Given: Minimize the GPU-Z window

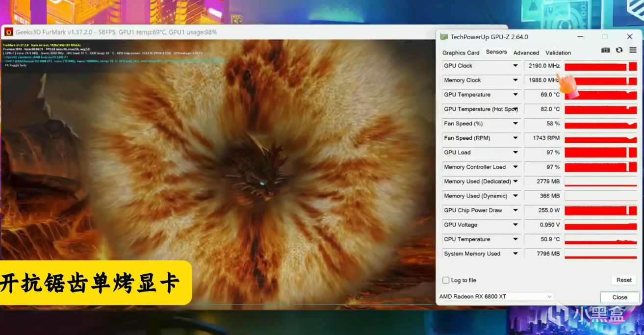Looking at the screenshot, I should (x=580, y=37).
